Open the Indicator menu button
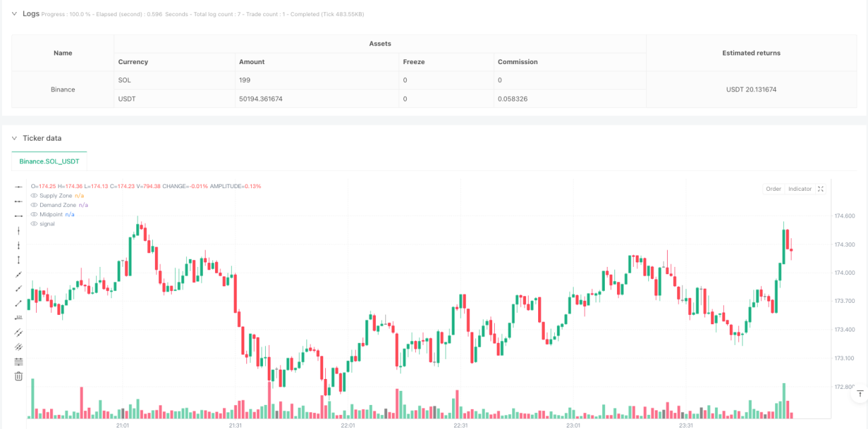Image resolution: width=868 pixels, height=429 pixels. pos(800,189)
